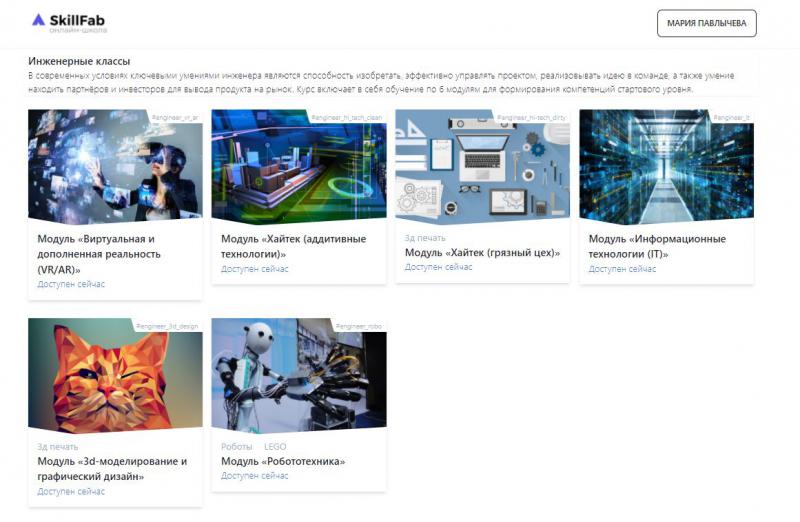Click the #engineer_hi_tech_clean hashtag label
Viewport: 800px width, 522px height.
(346, 118)
